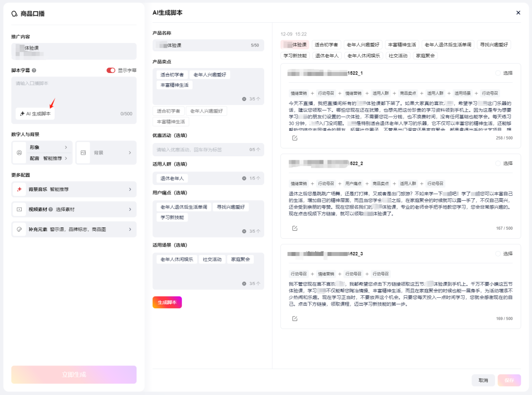
Task: Expand the 背景音乐 智能推荐 row
Action: coord(74,189)
